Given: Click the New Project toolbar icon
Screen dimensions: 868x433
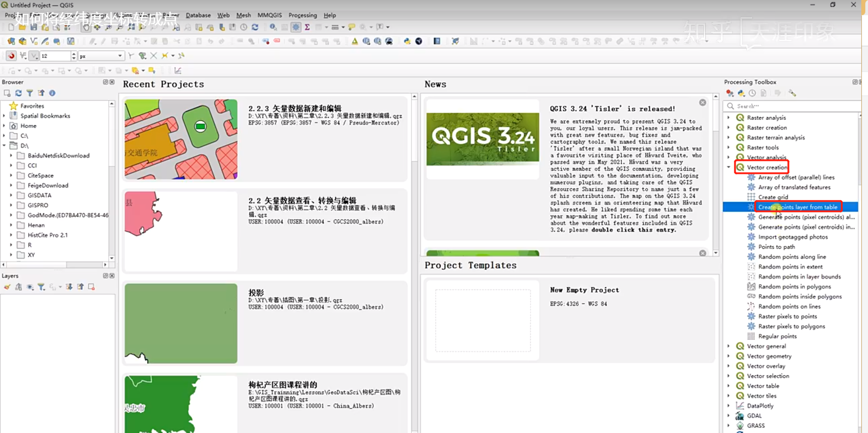Looking at the screenshot, I should [x=11, y=27].
